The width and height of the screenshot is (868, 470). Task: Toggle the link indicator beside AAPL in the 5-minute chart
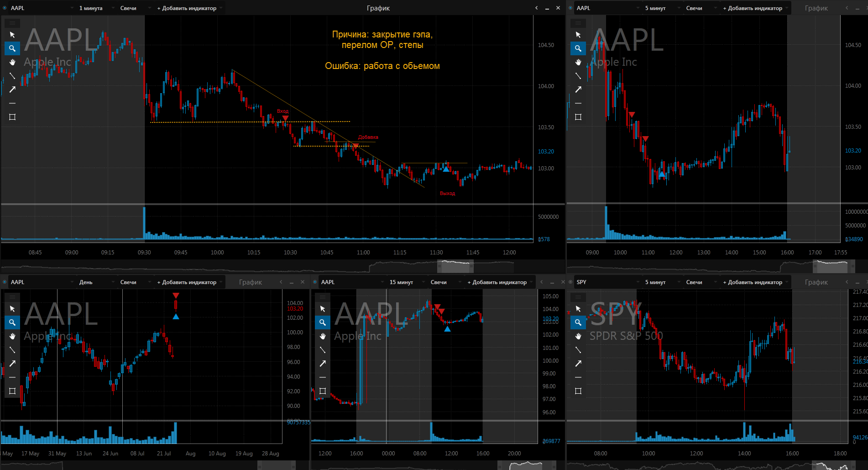[570, 8]
